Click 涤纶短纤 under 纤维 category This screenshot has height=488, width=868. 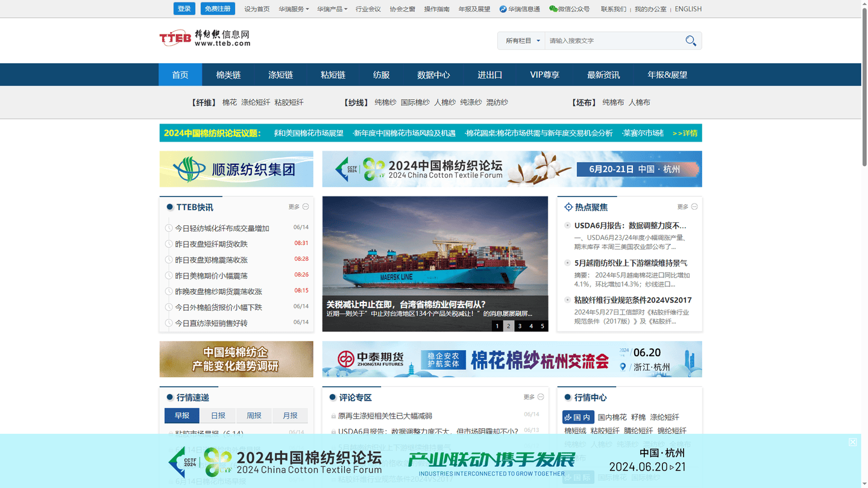coord(256,102)
